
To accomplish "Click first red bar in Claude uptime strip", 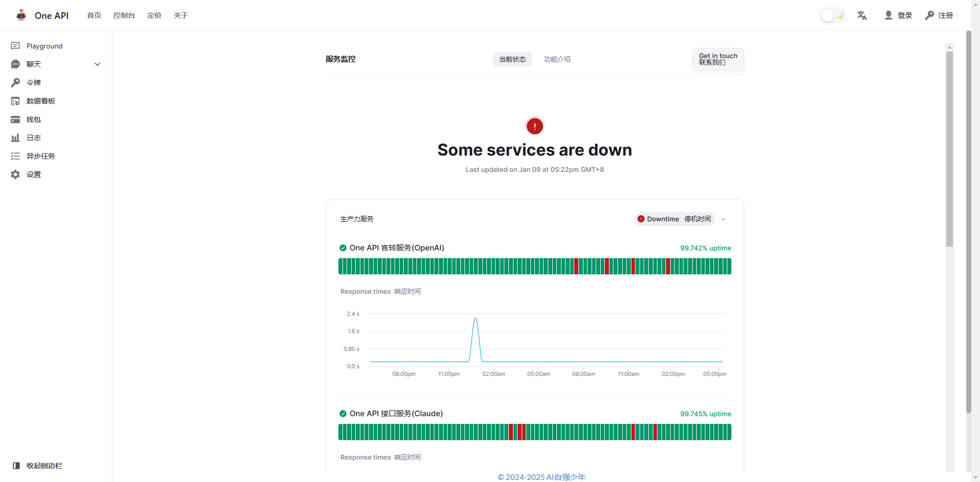I will 511,432.
